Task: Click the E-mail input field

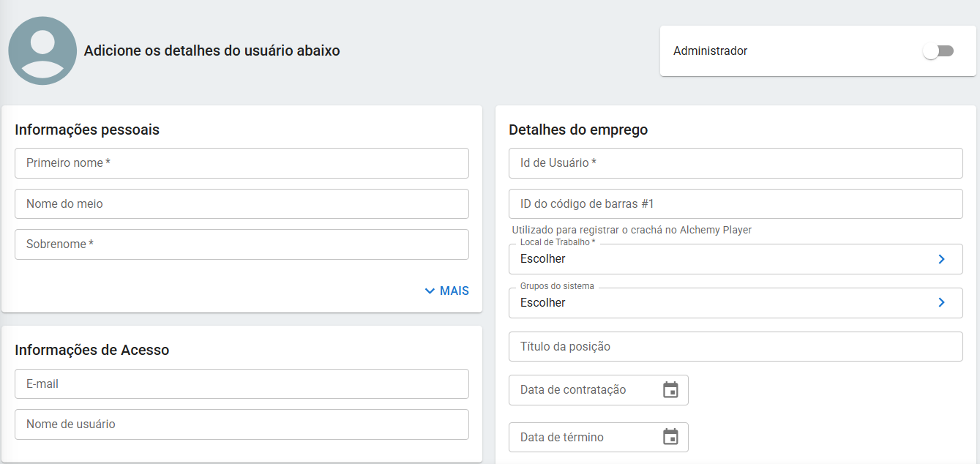Action: click(x=242, y=384)
